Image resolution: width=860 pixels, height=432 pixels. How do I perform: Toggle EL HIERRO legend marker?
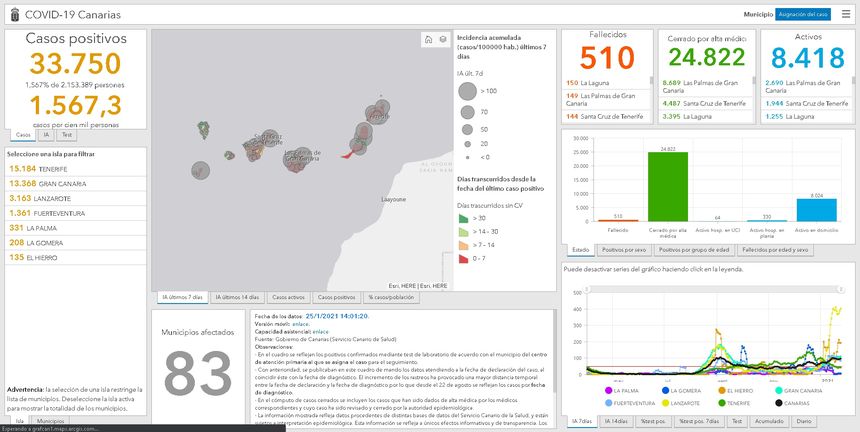coord(720,390)
